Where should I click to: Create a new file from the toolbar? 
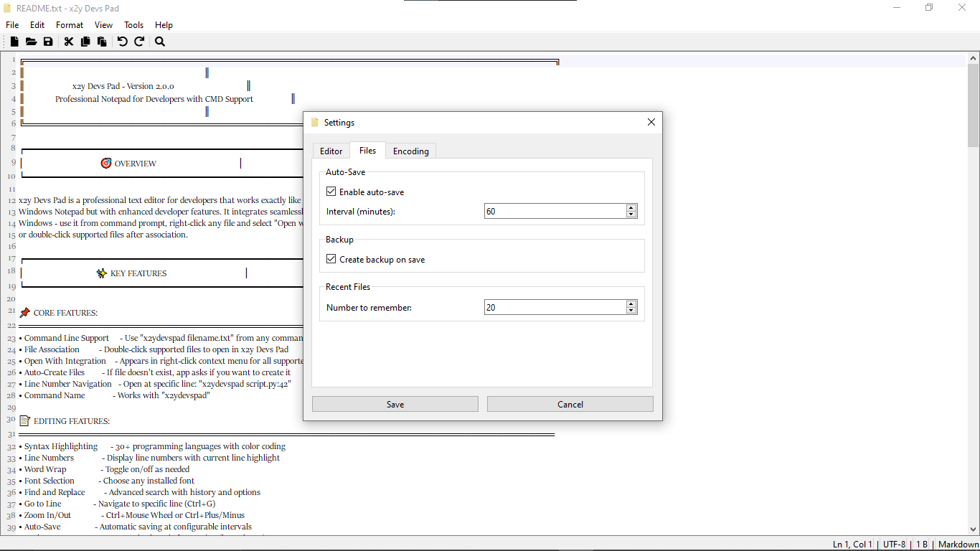tap(14, 42)
